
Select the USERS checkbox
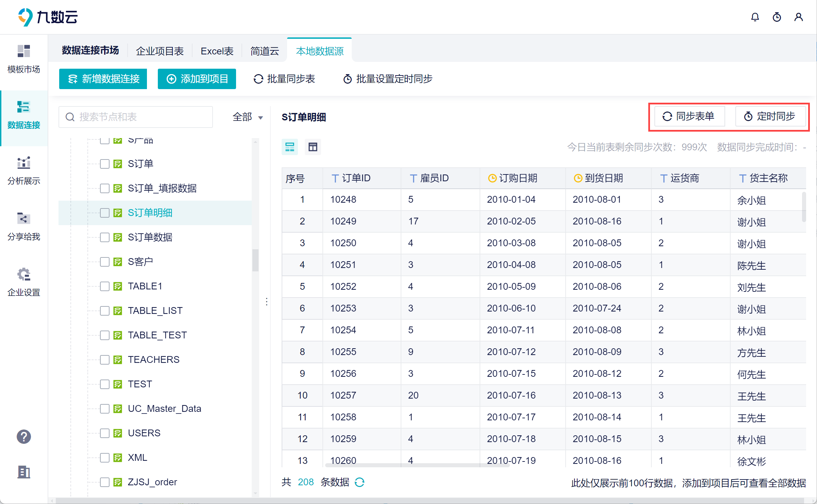point(105,433)
